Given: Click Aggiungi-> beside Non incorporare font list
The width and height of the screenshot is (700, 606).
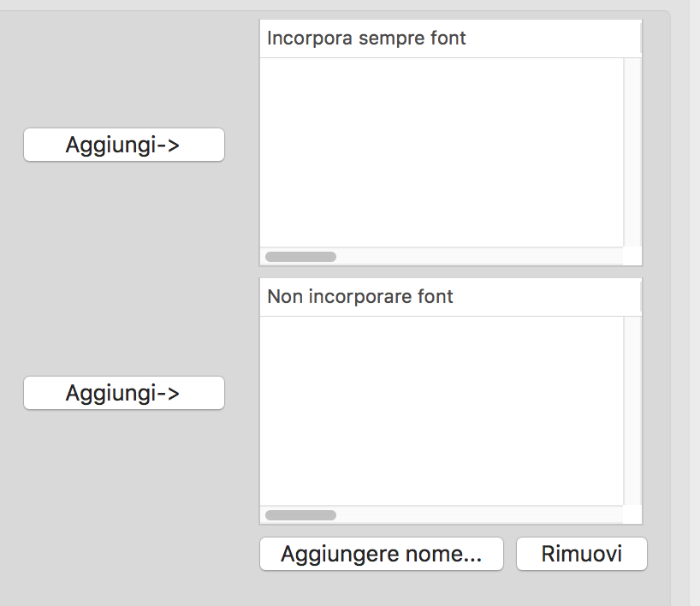Looking at the screenshot, I should click(x=124, y=393).
